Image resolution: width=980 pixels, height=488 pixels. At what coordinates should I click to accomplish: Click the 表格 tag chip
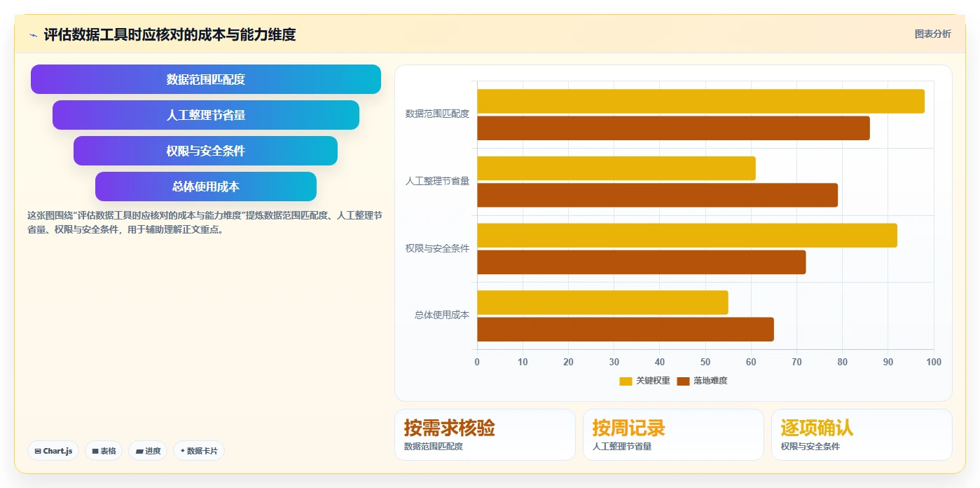click(x=104, y=451)
